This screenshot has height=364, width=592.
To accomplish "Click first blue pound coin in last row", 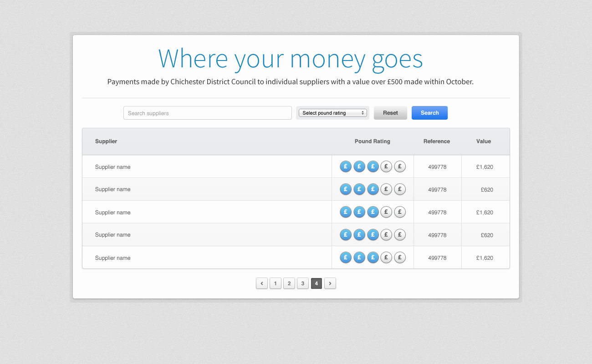I will [346, 258].
